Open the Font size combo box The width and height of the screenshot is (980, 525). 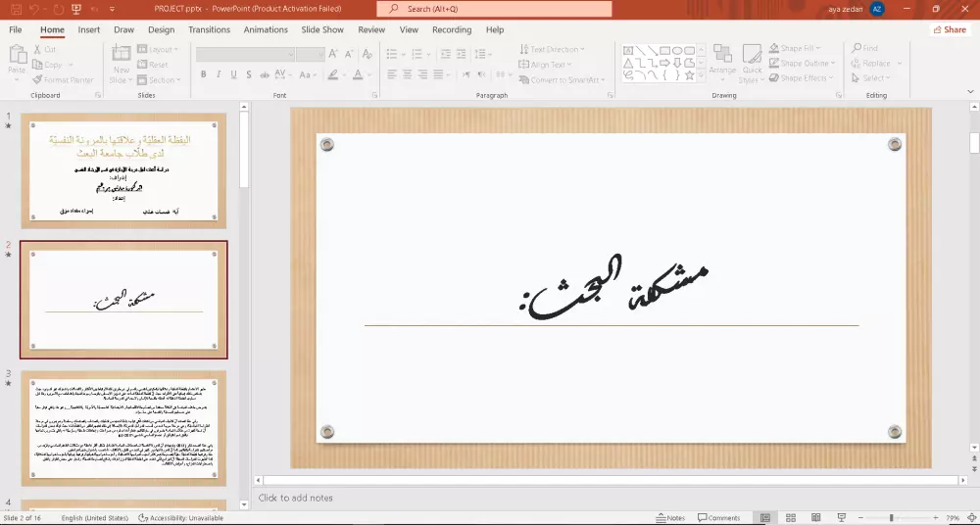(310, 55)
